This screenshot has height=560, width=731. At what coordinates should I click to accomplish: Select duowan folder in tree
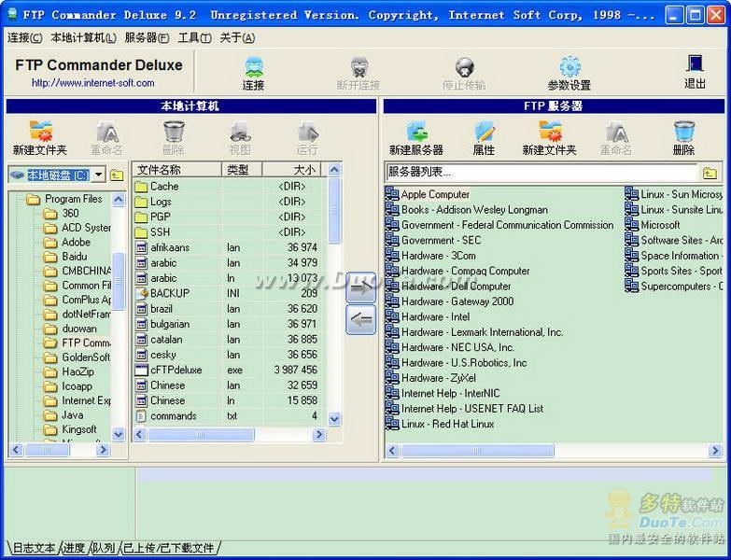70,329
